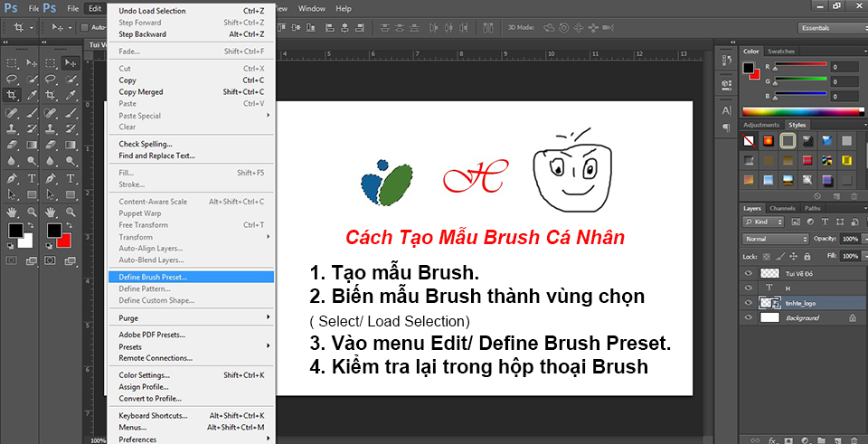Expand the Presets submenu in Edit menu

pyautogui.click(x=191, y=346)
